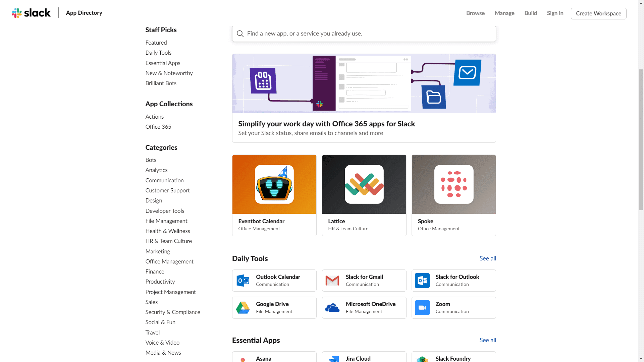The image size is (644, 362).
Task: Click the Jira Cloud icon
Action: tap(334, 359)
